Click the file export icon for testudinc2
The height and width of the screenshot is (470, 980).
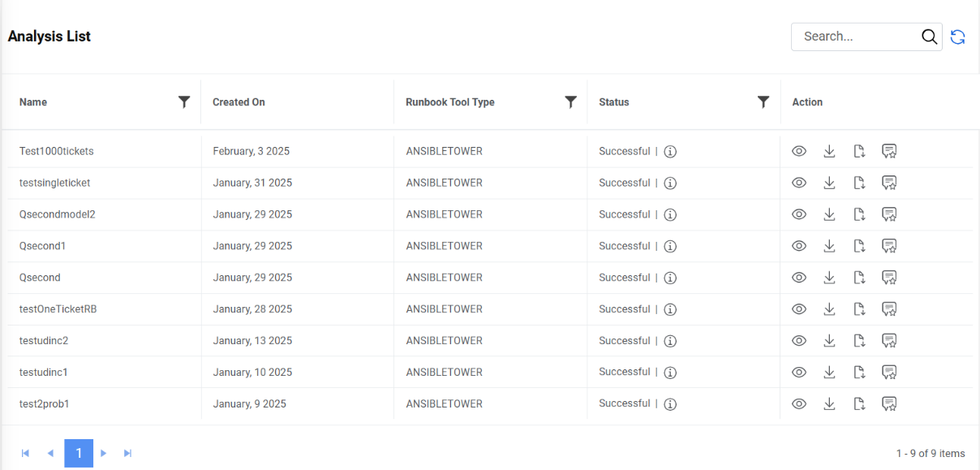[x=859, y=340]
